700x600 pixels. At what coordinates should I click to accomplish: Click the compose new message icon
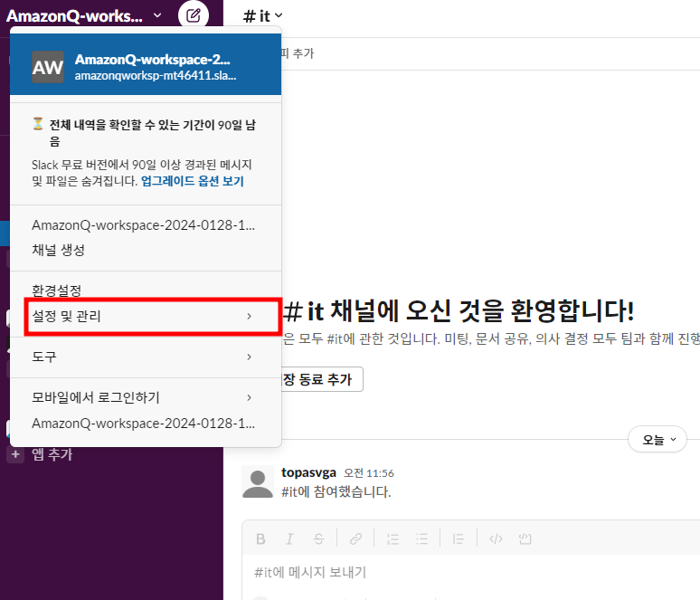(193, 15)
